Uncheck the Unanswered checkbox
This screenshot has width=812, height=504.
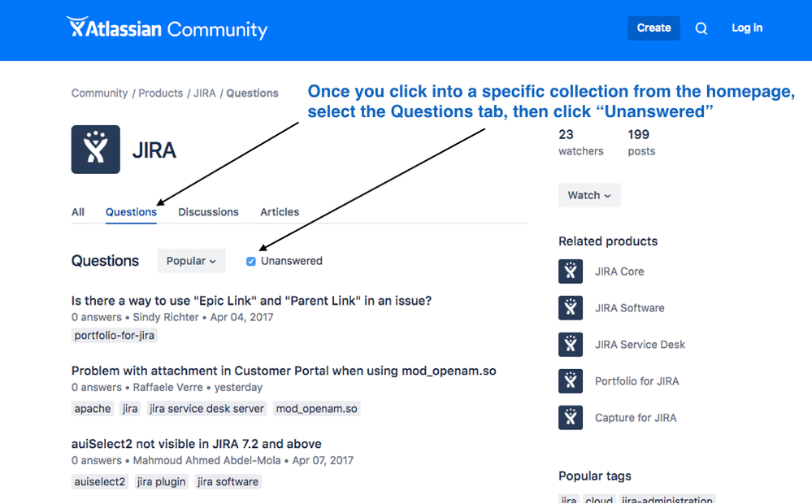point(251,261)
